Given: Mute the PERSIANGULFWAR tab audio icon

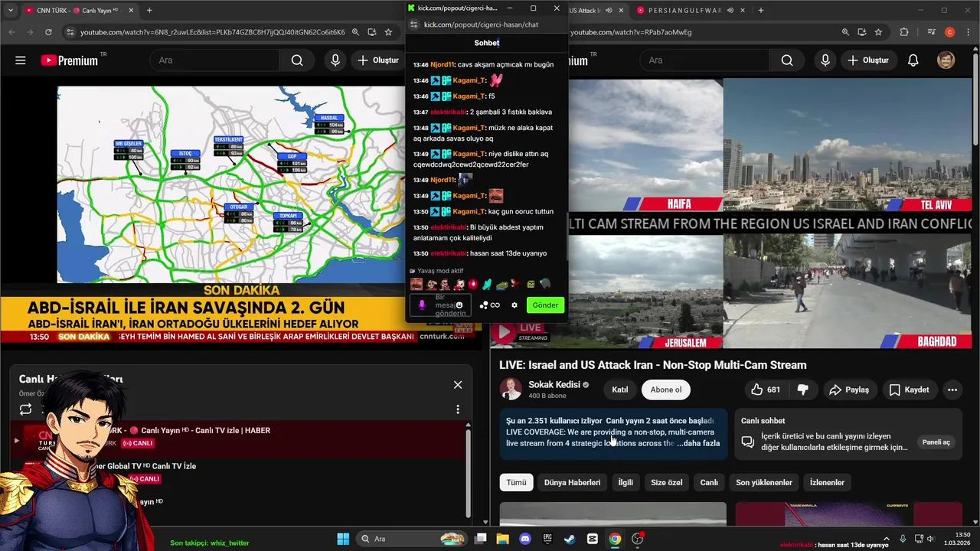Looking at the screenshot, I should (730, 10).
